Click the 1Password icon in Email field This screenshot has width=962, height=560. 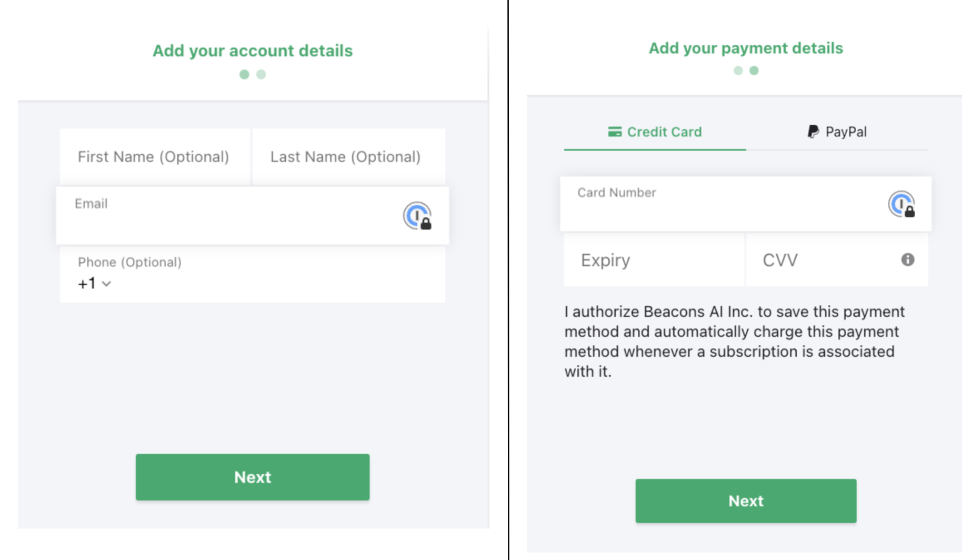417,216
